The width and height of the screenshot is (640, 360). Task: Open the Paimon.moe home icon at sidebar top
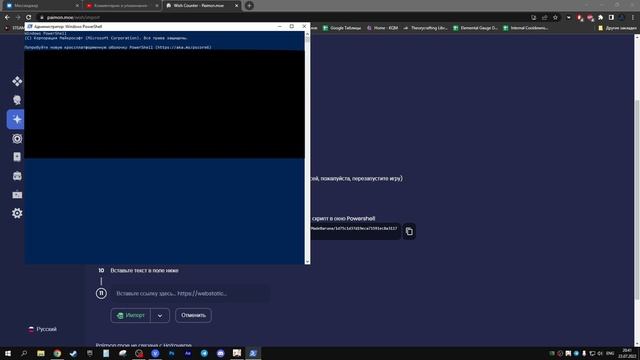click(17, 81)
